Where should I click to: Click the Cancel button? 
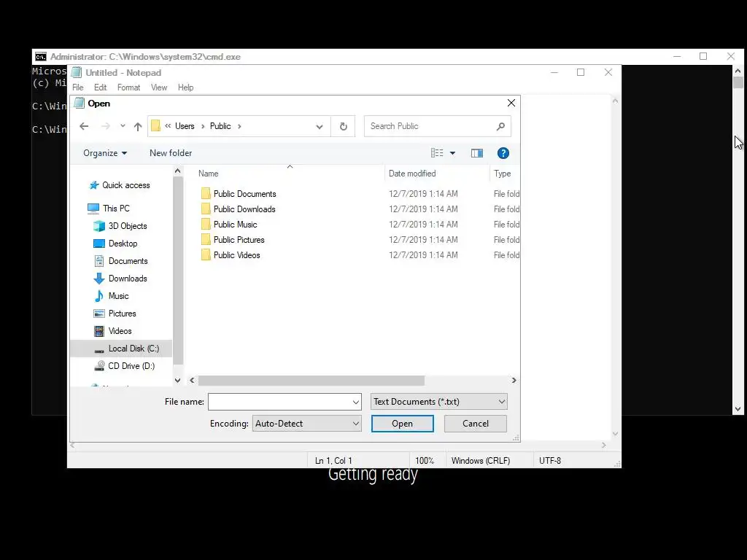[x=476, y=424]
